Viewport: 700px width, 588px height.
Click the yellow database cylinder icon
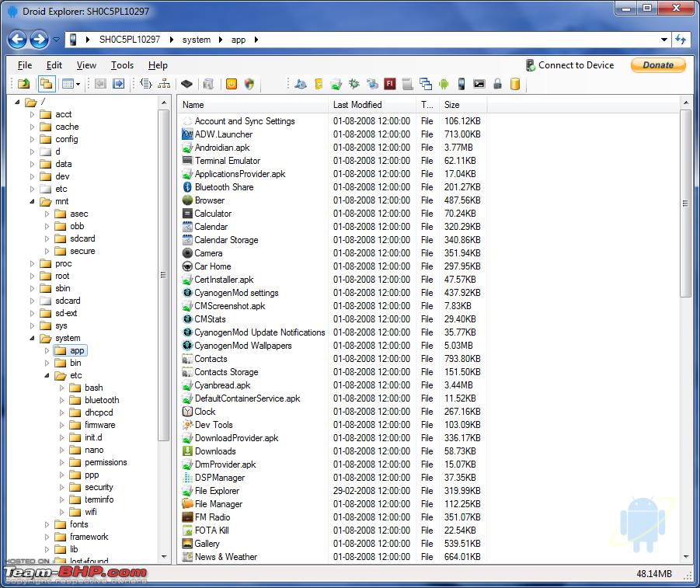(515, 83)
